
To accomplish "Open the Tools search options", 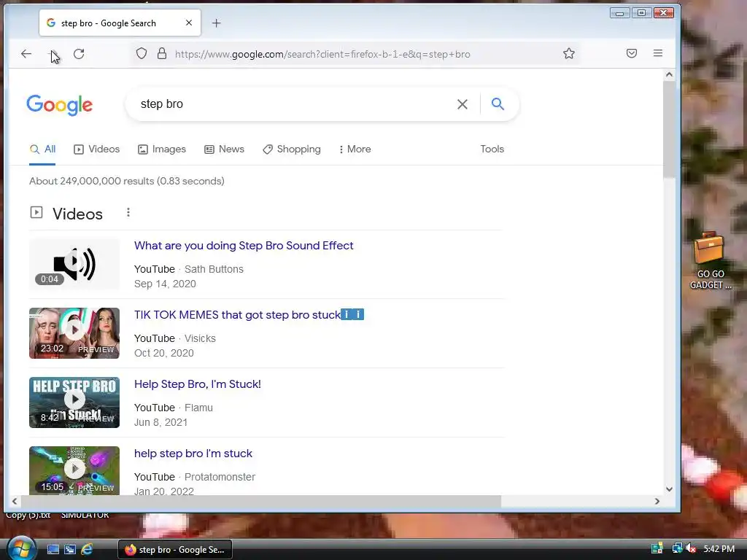I will pos(492,149).
